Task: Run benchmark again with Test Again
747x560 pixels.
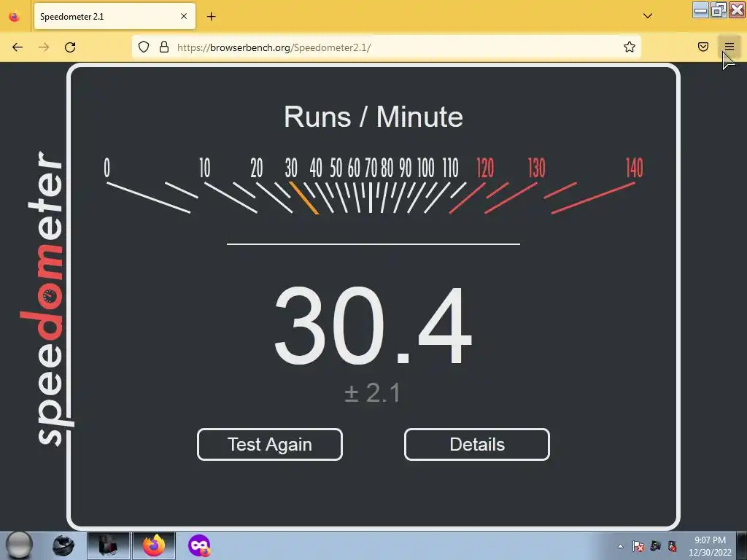Action: (270, 444)
